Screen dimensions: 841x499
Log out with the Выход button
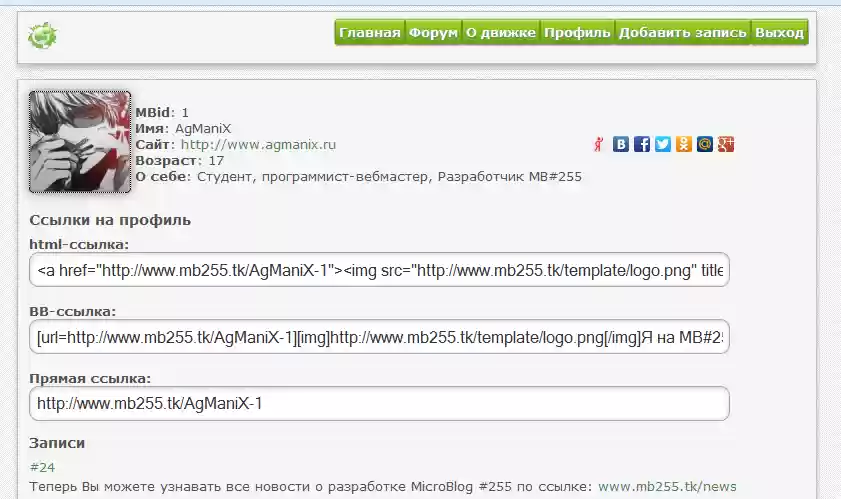click(x=780, y=33)
